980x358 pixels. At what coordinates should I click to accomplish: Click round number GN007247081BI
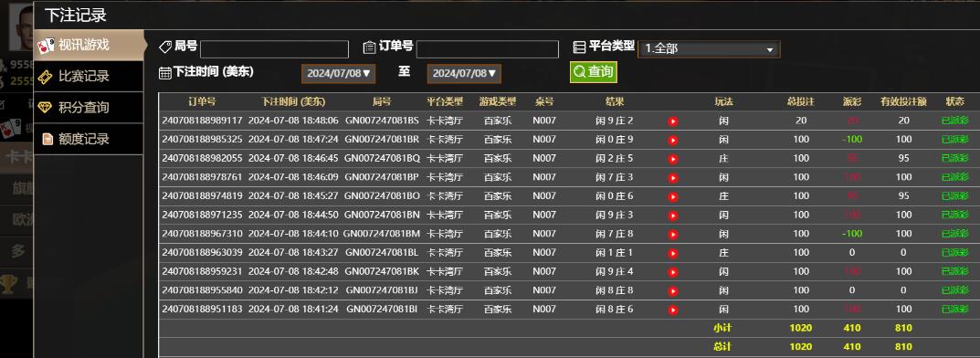click(382, 309)
